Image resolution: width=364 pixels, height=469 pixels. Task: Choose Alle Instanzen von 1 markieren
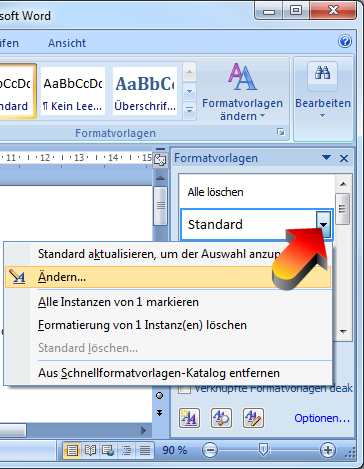pyautogui.click(x=168, y=302)
